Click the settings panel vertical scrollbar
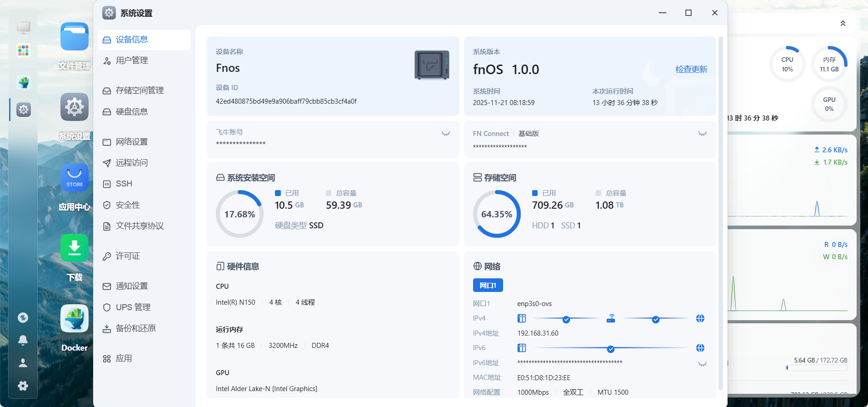Viewport: 868px width, 407px height. point(720,213)
